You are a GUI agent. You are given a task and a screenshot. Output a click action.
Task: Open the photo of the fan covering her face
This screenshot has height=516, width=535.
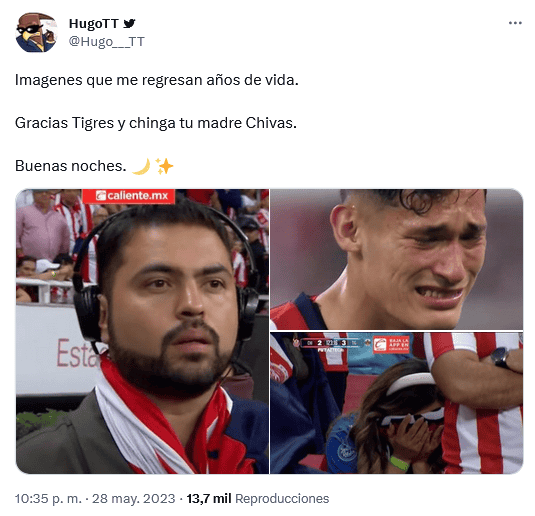pyautogui.click(x=396, y=403)
